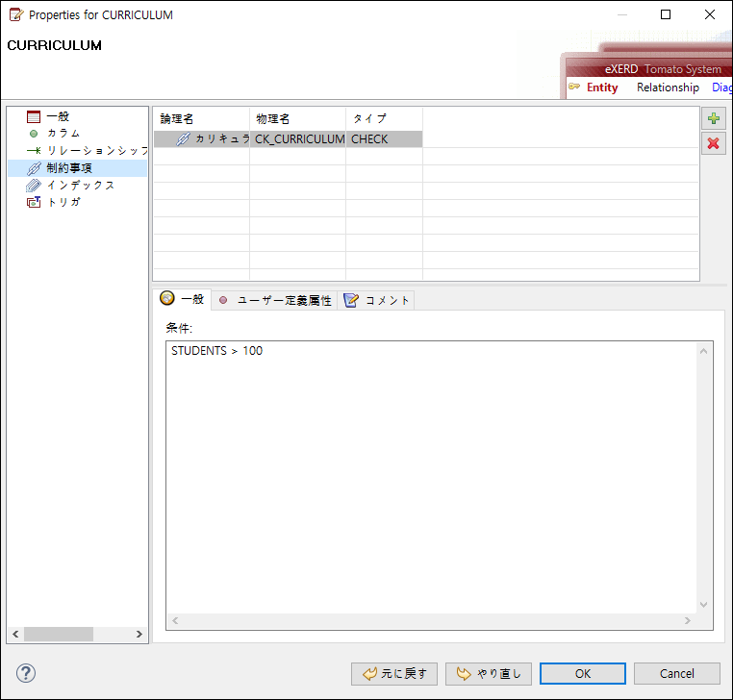The image size is (733, 700).
Task: Click the 一般 table icon in tree
Action: pyautogui.click(x=34, y=116)
